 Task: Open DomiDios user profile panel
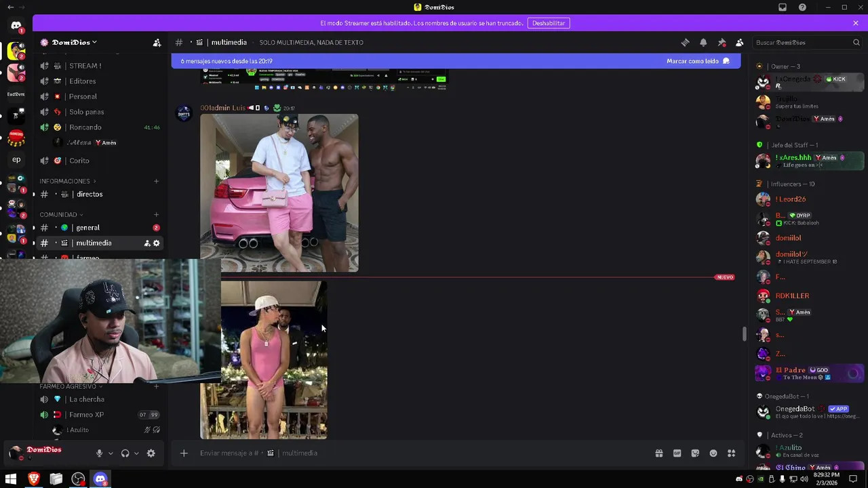point(44,453)
